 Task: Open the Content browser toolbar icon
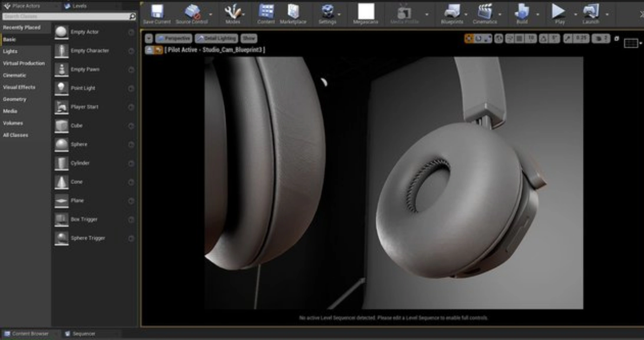[x=266, y=14]
